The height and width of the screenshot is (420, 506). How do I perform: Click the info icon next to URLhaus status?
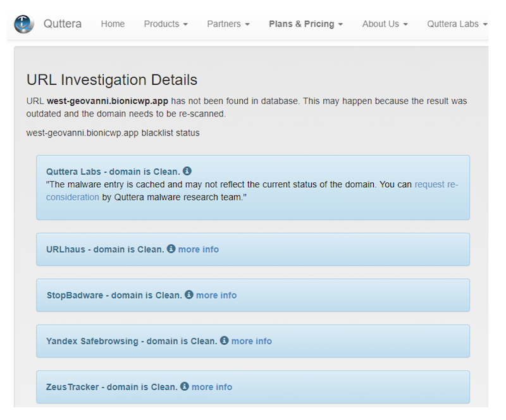[x=171, y=249]
